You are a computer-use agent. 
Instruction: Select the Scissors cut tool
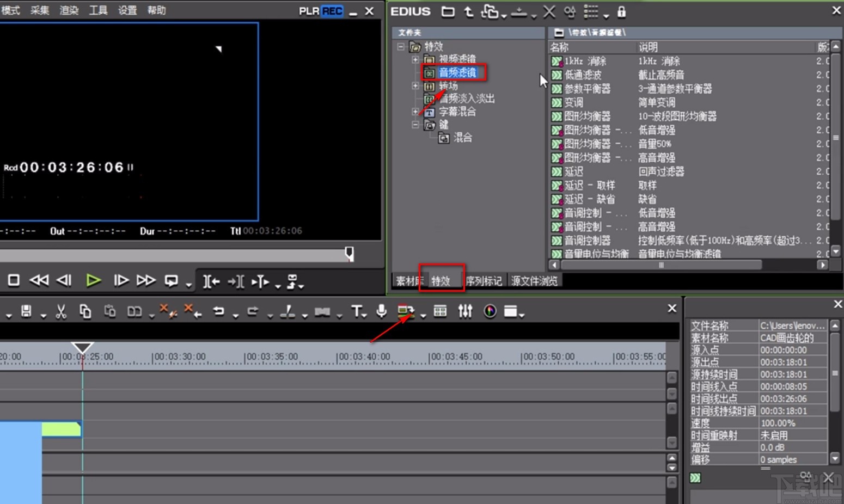tap(60, 311)
